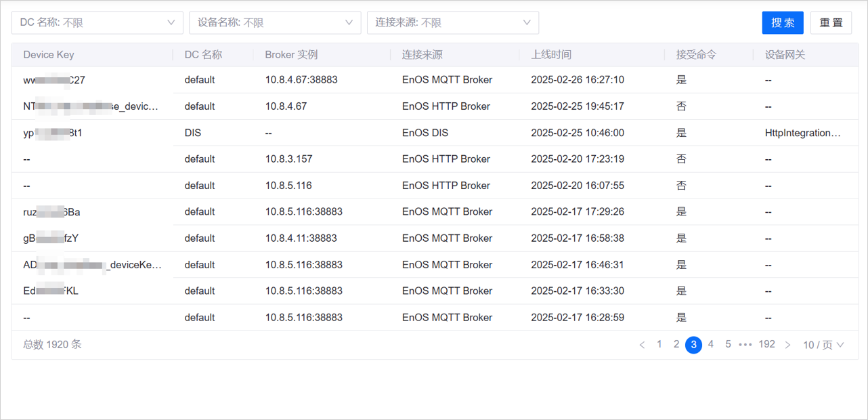Click the ellipsis to jump pages forward

pos(745,344)
